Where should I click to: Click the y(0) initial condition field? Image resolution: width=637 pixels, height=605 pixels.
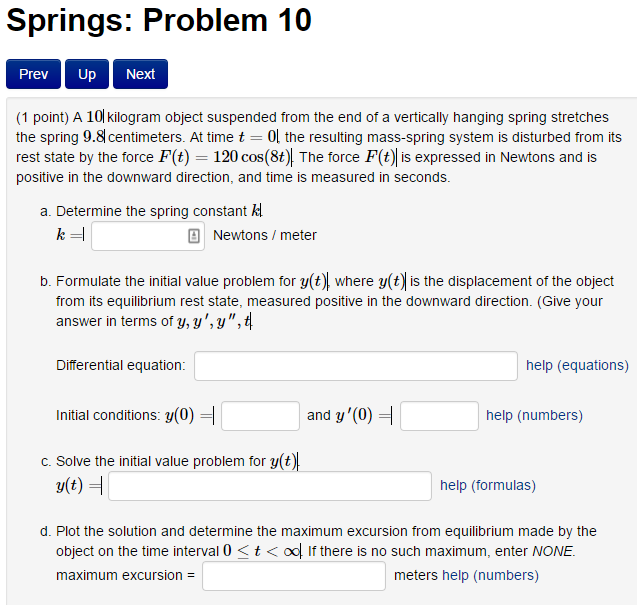260,415
